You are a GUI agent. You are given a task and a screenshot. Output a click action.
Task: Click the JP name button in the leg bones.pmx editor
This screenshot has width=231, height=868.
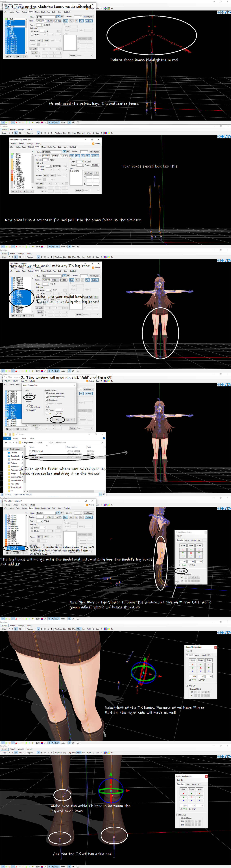pos(64,152)
